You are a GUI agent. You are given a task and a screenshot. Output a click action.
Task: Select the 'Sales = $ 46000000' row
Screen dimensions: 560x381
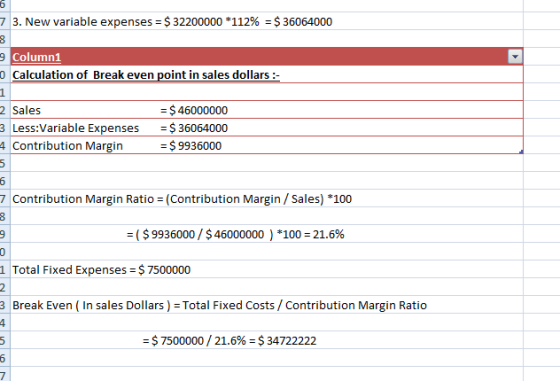pyautogui.click(x=267, y=110)
